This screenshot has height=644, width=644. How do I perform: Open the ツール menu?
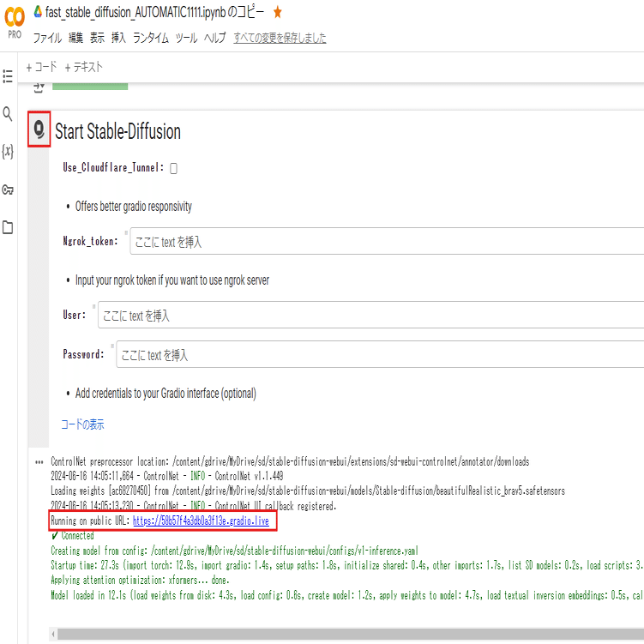(x=186, y=38)
